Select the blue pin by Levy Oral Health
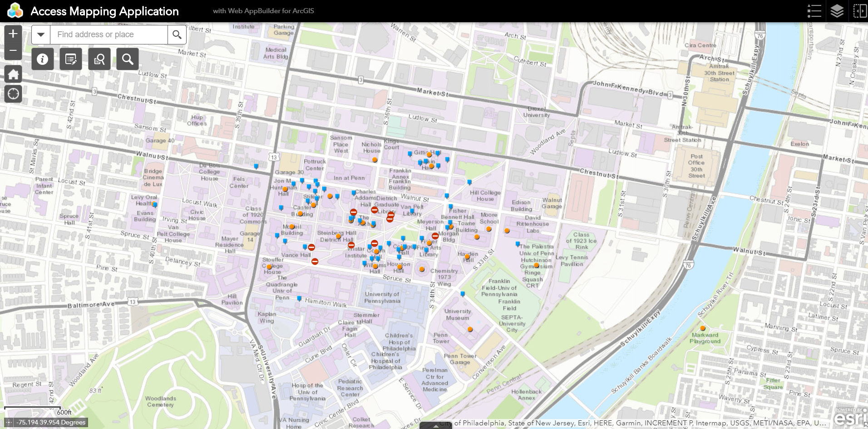The height and width of the screenshot is (429, 868). [x=155, y=205]
